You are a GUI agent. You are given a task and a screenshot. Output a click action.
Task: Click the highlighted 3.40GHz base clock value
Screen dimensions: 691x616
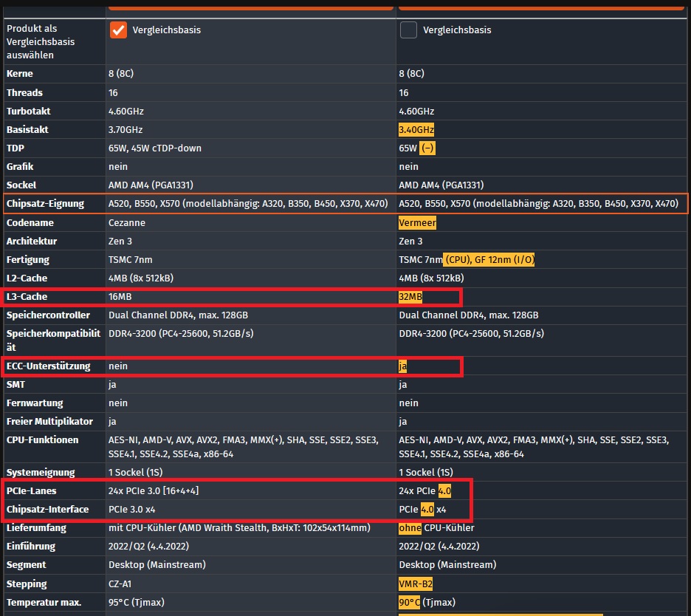pyautogui.click(x=416, y=130)
